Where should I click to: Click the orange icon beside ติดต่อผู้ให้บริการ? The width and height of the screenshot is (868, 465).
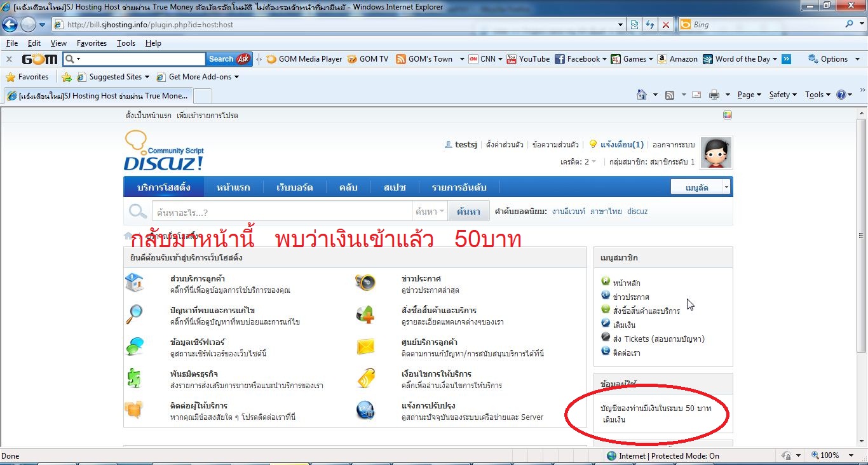(135, 410)
